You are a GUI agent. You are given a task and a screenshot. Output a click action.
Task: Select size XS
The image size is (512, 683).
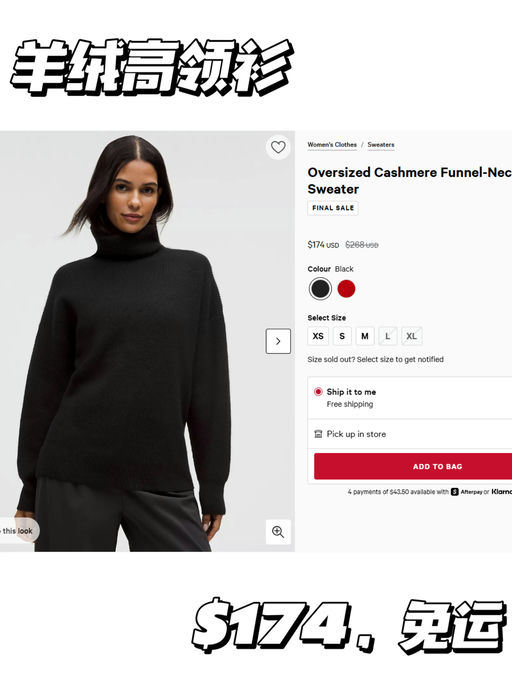click(x=318, y=336)
